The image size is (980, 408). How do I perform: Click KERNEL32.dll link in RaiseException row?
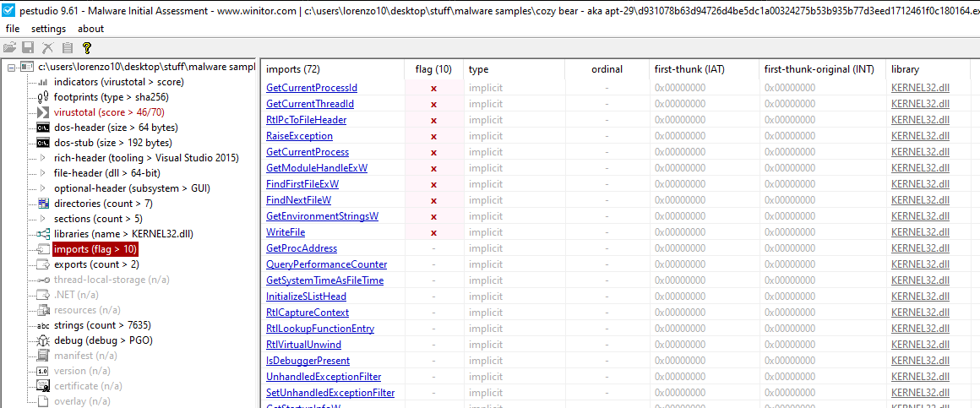point(920,136)
